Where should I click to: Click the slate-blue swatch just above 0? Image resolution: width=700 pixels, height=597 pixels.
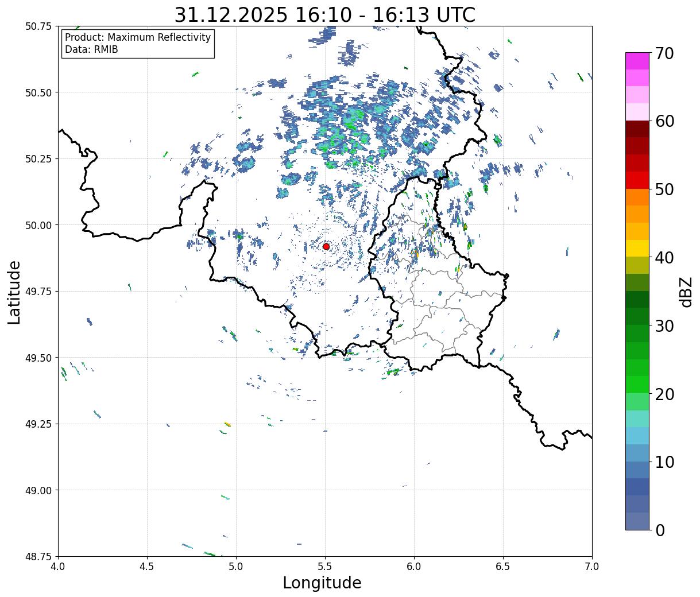coord(637,521)
